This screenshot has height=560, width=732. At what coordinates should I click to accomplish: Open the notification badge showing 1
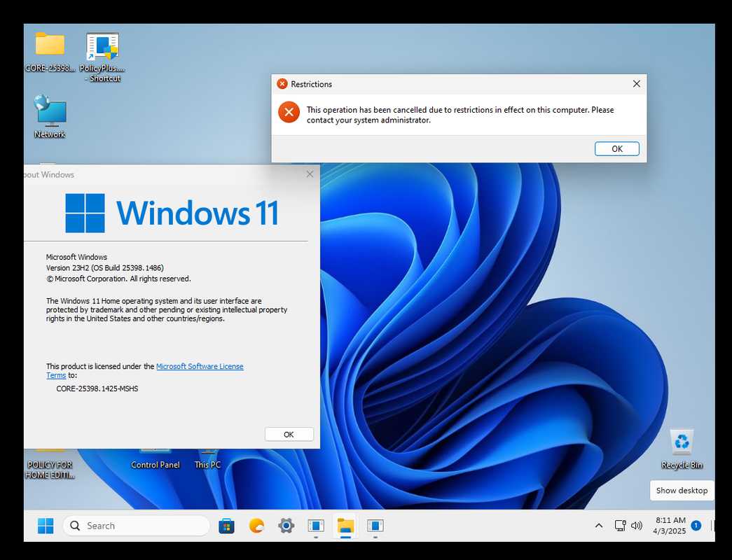coord(696,526)
